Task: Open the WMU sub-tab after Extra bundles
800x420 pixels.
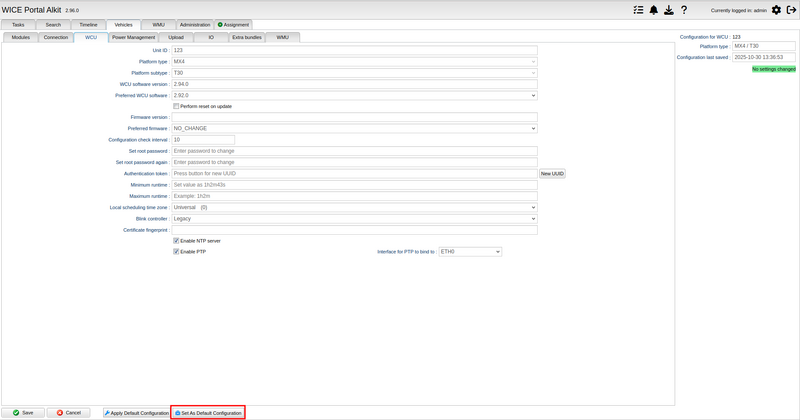Action: pos(283,37)
